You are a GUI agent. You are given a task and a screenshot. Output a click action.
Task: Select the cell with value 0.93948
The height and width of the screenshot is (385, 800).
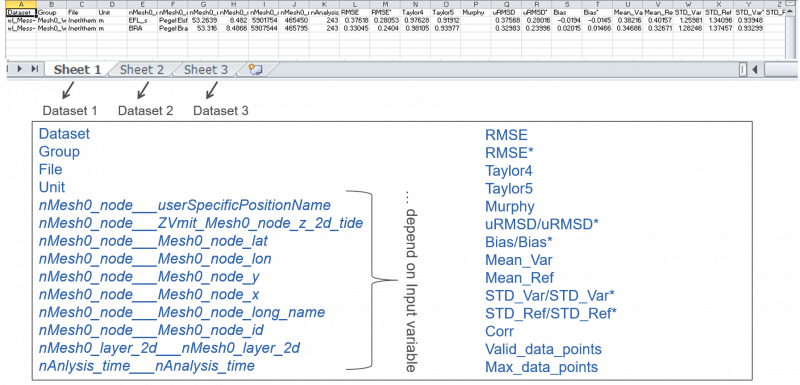coord(749,20)
